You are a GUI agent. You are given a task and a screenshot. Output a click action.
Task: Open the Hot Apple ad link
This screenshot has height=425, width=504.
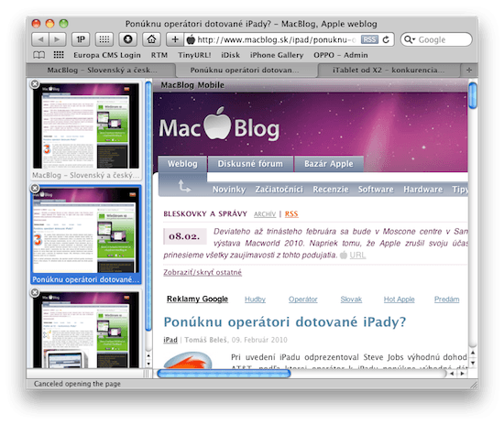[x=400, y=300]
